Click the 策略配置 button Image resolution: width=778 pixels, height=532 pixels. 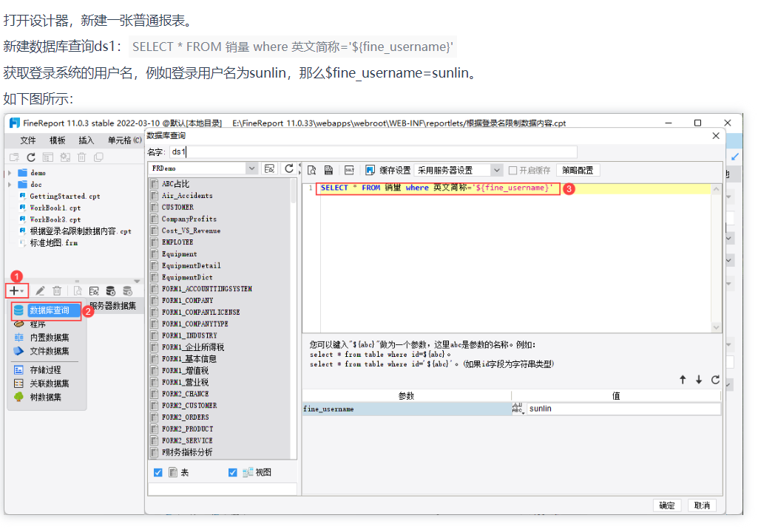click(x=578, y=171)
